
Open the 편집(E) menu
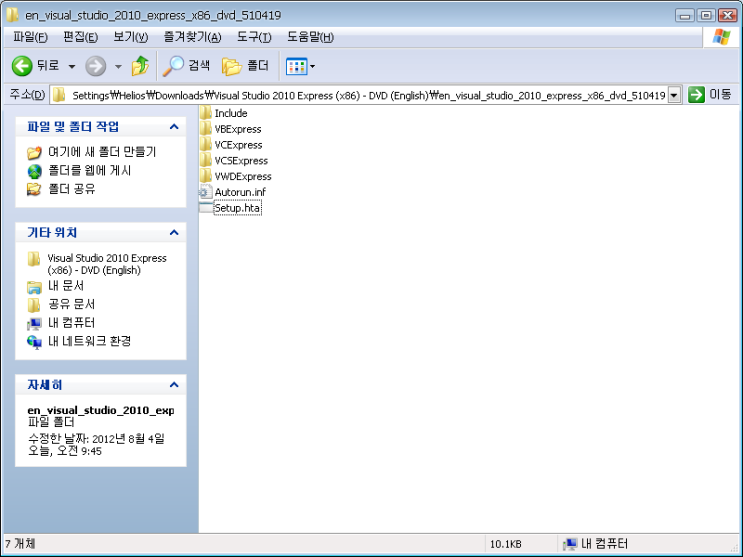tap(81, 37)
